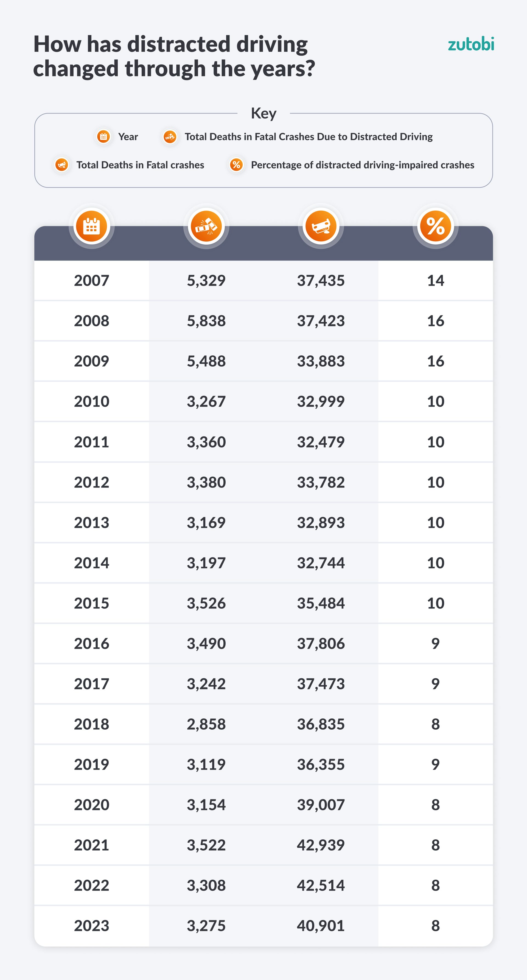Click the 2023 year cell
527x980 pixels.
[92, 926]
